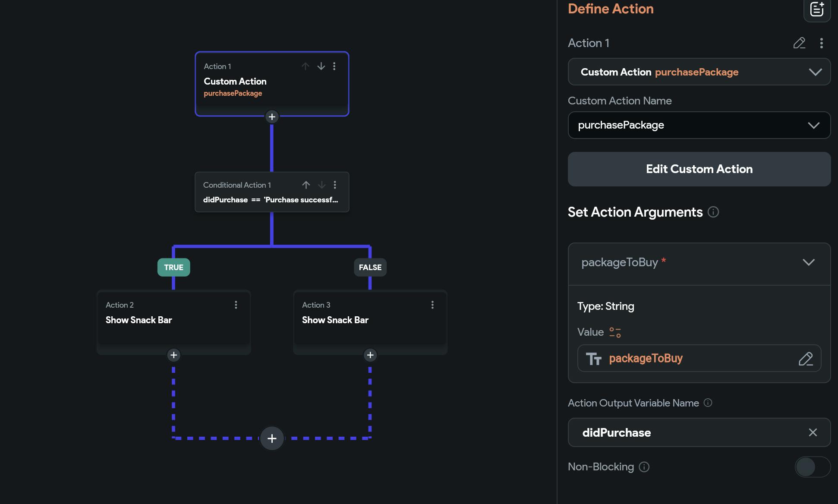Image resolution: width=838 pixels, height=504 pixels.
Task: Edit the packageToBuy value with pencil icon
Action: pos(805,359)
